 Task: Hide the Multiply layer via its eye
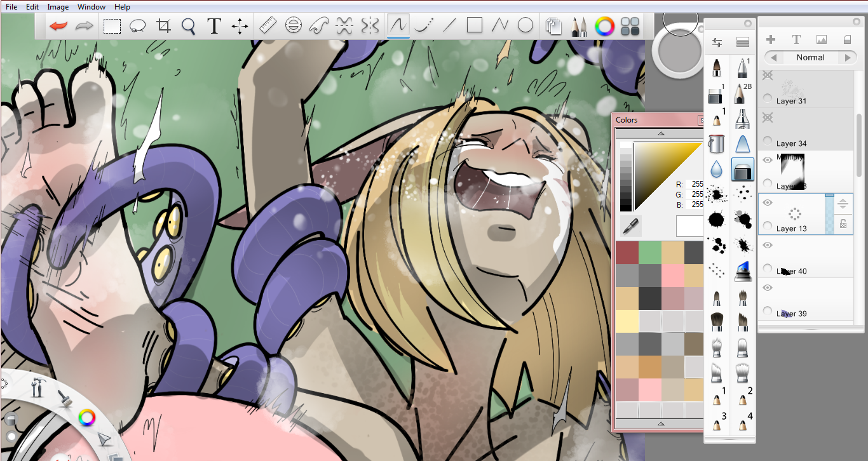pyautogui.click(x=768, y=160)
